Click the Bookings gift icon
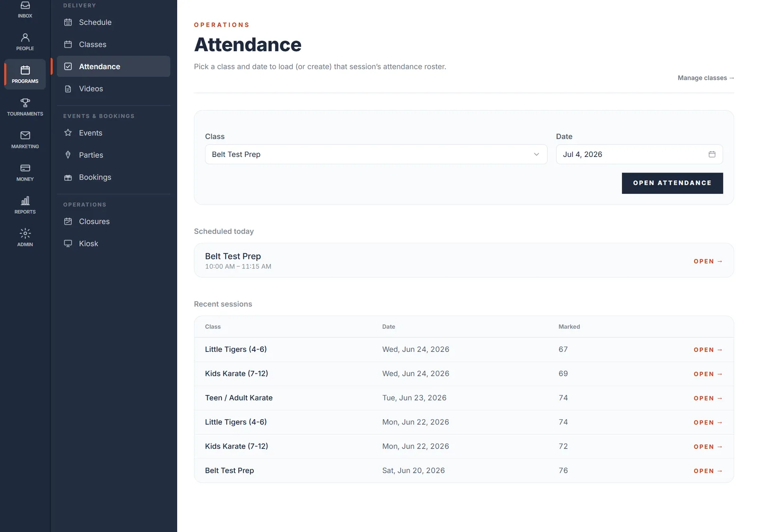The image size is (759, 532). coord(68,177)
